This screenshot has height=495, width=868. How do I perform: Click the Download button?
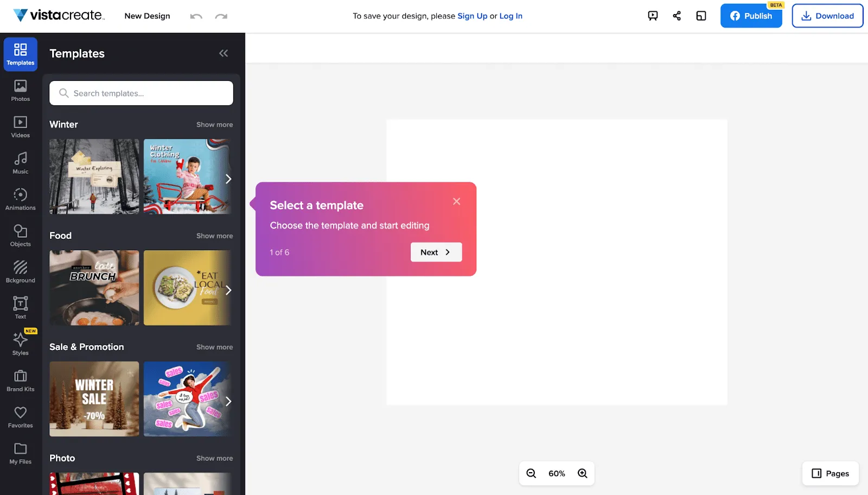click(827, 16)
